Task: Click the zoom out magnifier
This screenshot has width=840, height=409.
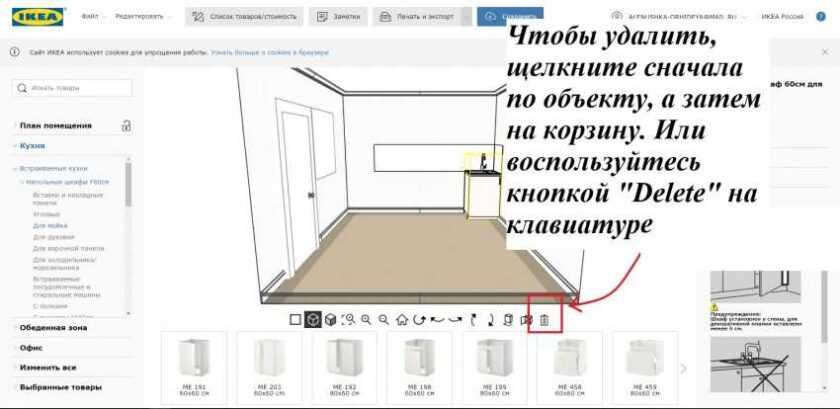Action: tap(383, 320)
